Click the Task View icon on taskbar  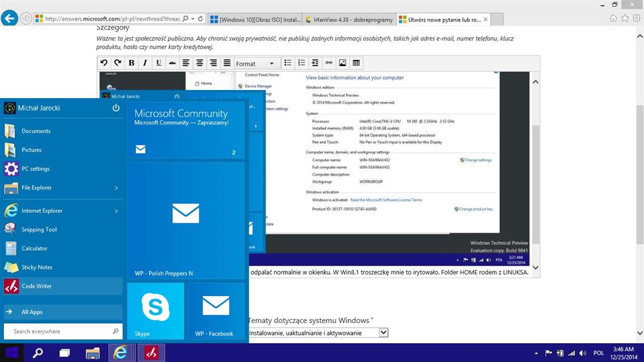pos(65,353)
